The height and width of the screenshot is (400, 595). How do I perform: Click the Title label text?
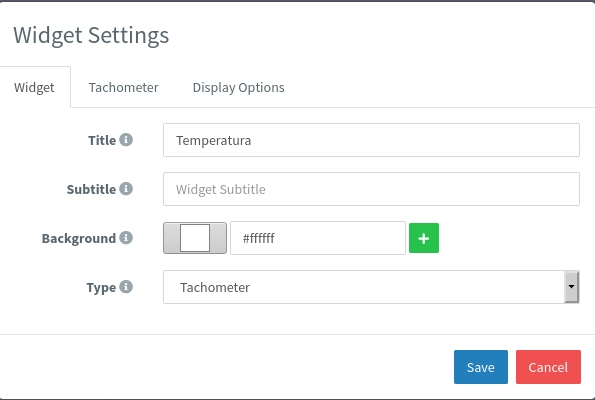(x=102, y=140)
